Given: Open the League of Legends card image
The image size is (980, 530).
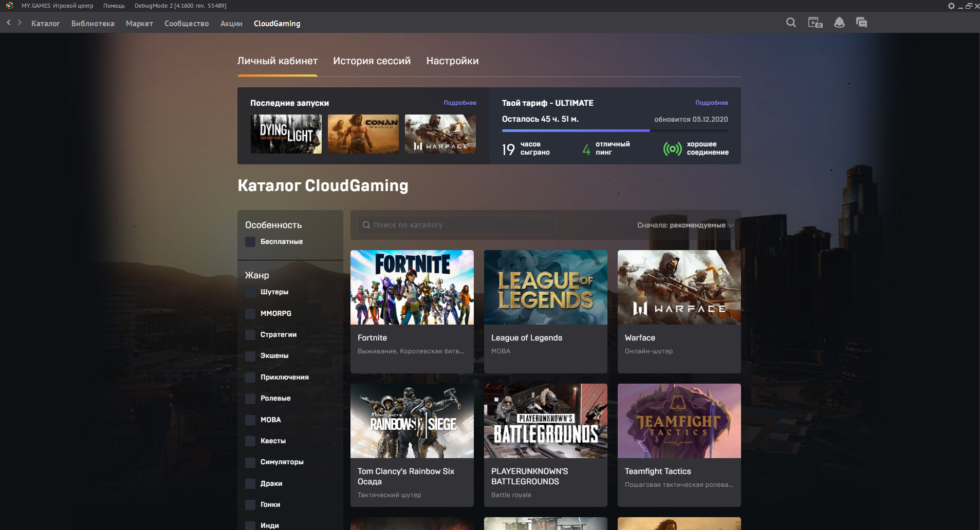Looking at the screenshot, I should [x=546, y=287].
